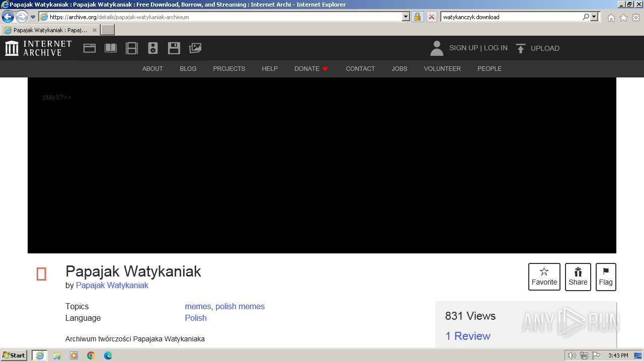This screenshot has width=644, height=362.
Task: Open the polish memes topic link
Action: tap(240, 307)
